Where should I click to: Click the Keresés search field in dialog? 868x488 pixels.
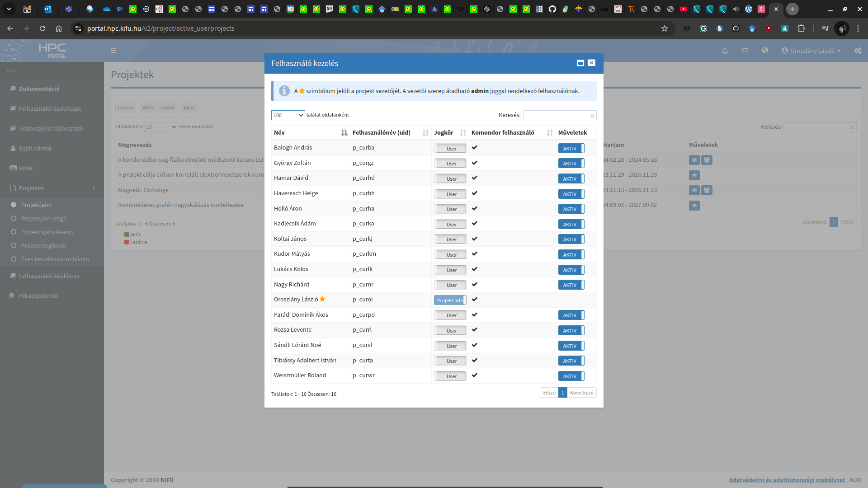557,115
